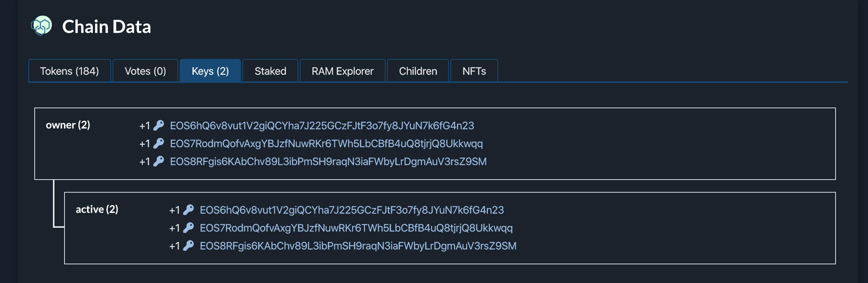Click key icon beside first active key
Viewport: 868px width, 283px height.
pos(189,210)
